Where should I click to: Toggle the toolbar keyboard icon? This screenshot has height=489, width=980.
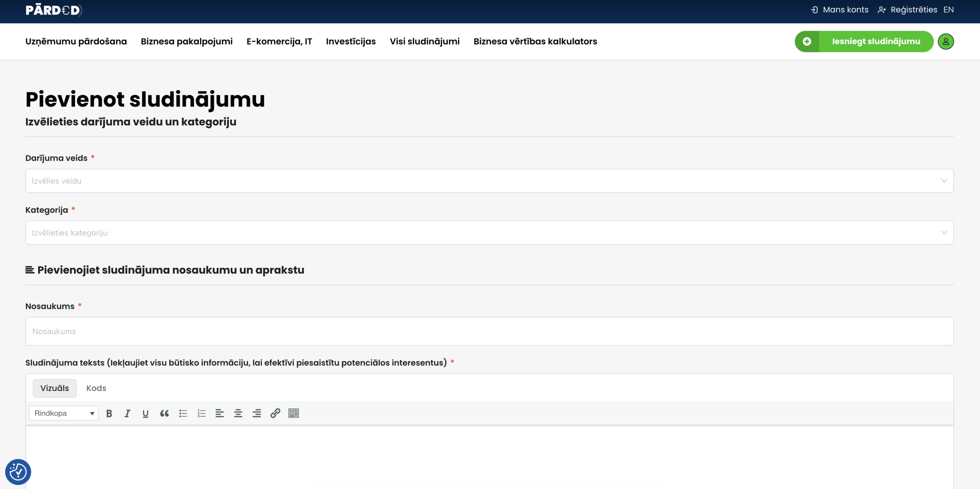tap(294, 413)
